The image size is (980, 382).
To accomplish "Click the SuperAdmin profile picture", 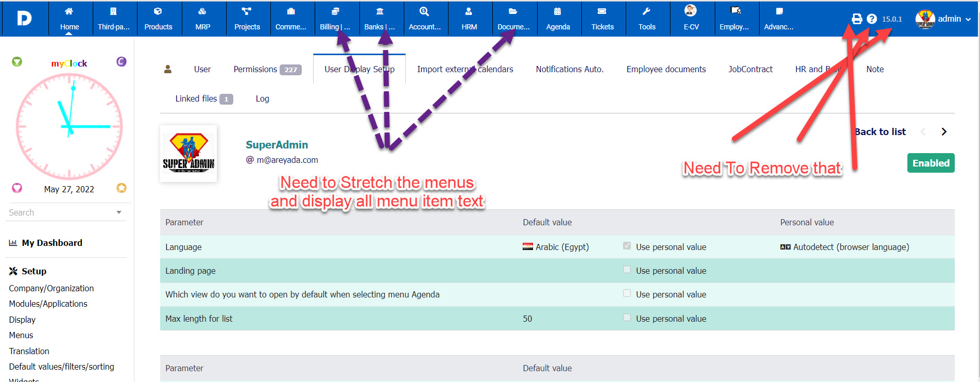I will [188, 154].
